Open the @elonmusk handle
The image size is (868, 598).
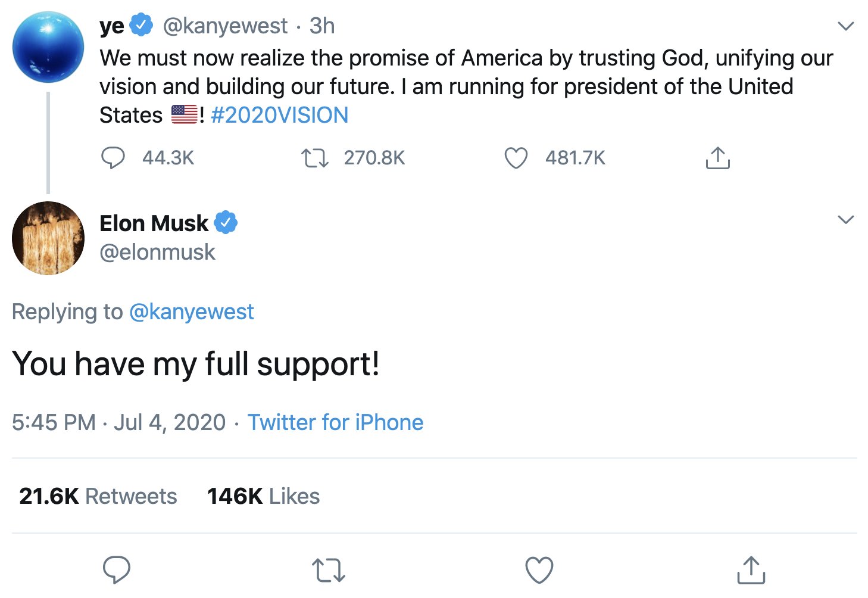click(157, 252)
